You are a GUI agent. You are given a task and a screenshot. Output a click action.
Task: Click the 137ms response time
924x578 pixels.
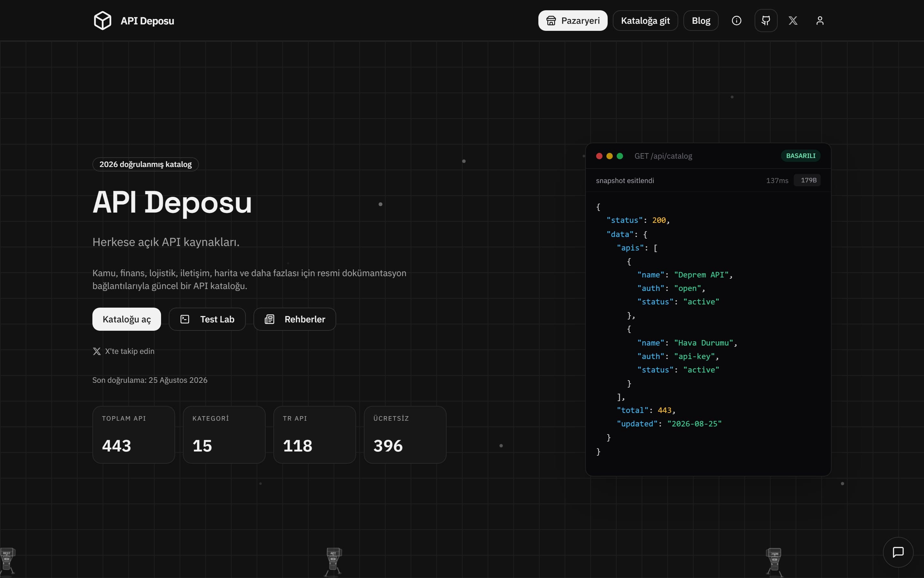click(777, 180)
